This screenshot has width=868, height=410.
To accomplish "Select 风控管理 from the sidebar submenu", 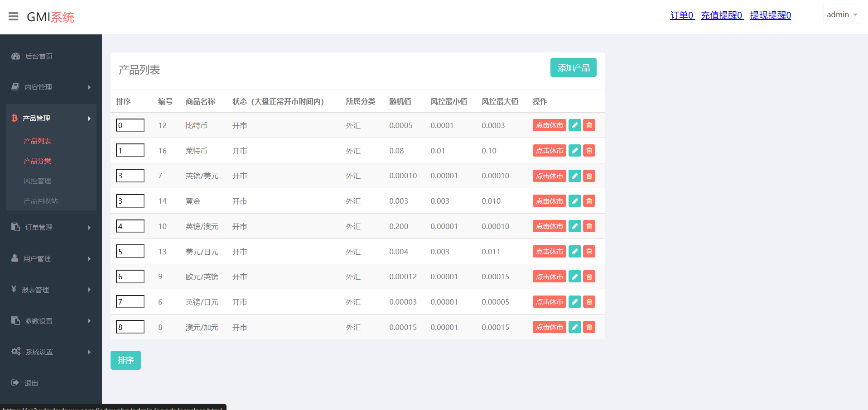I will (37, 181).
